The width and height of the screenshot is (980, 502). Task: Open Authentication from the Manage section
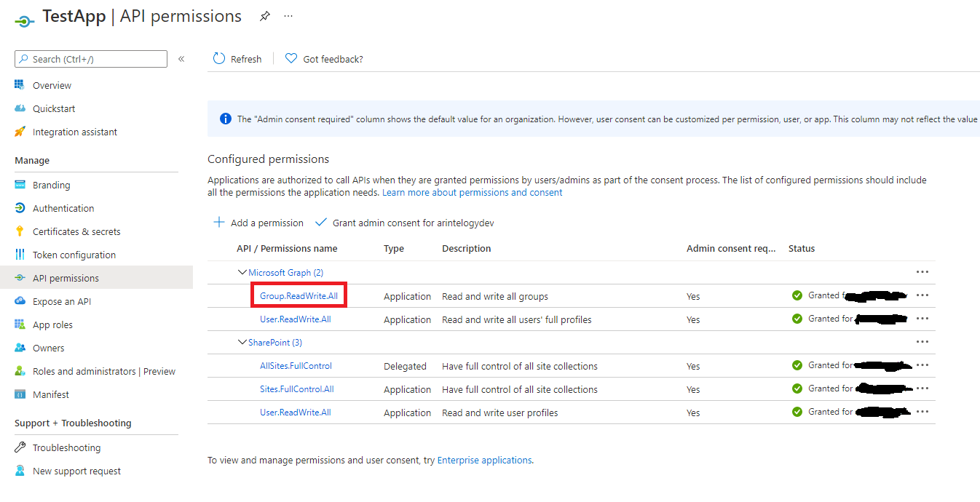62,207
